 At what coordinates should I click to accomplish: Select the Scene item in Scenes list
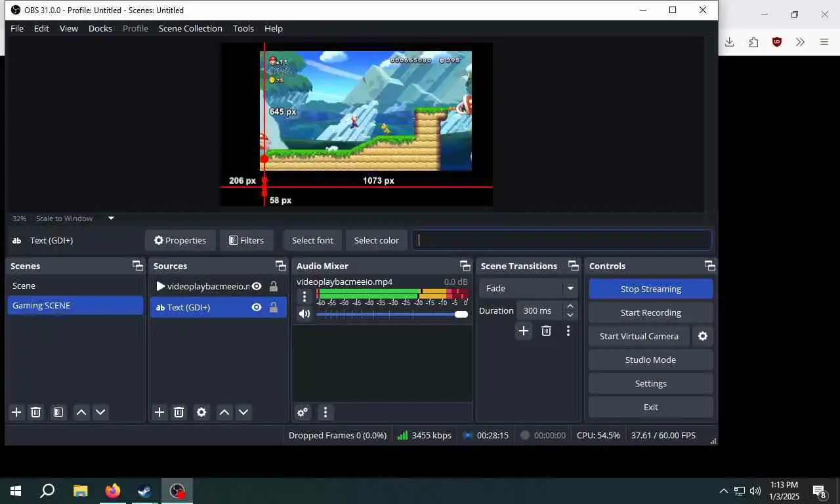pos(75,285)
